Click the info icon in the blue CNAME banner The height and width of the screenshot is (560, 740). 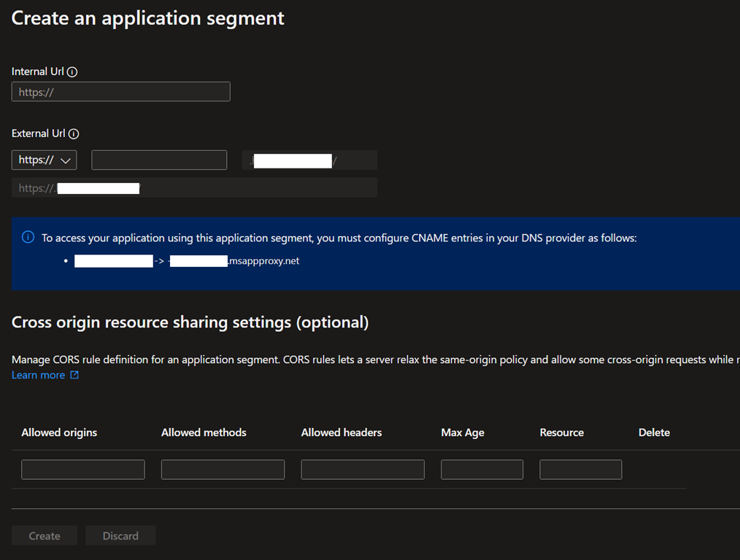[x=28, y=238]
